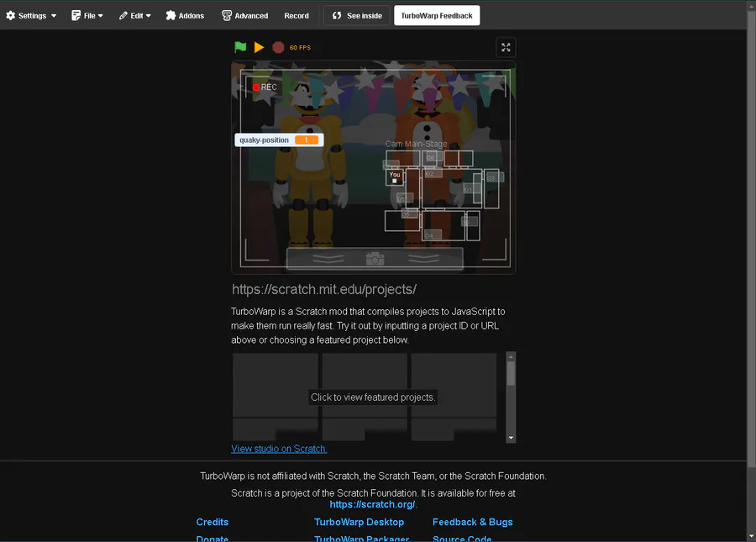The height and width of the screenshot is (542, 756).
Task: Click the Addons puzzle piece icon
Action: 171,15
